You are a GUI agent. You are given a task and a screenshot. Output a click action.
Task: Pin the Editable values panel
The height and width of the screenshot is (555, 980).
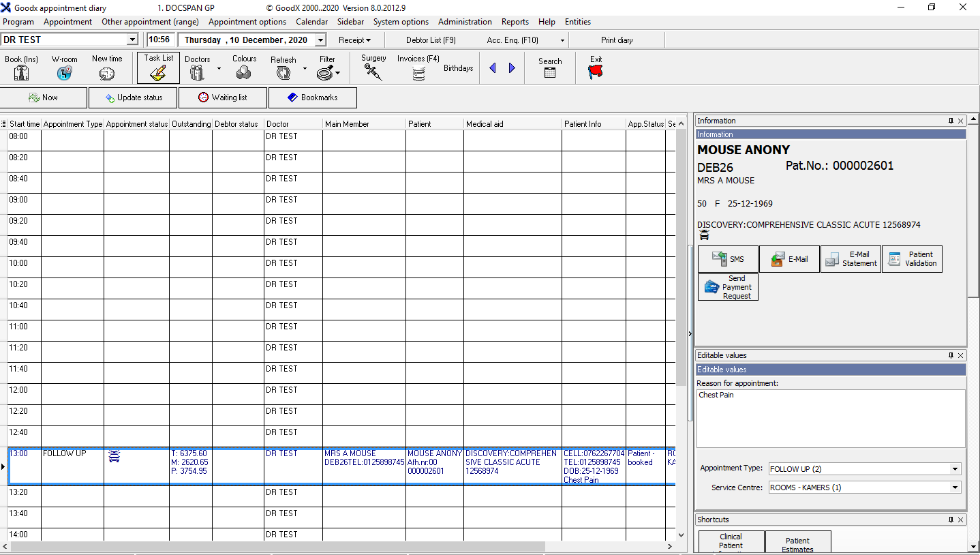pyautogui.click(x=951, y=355)
